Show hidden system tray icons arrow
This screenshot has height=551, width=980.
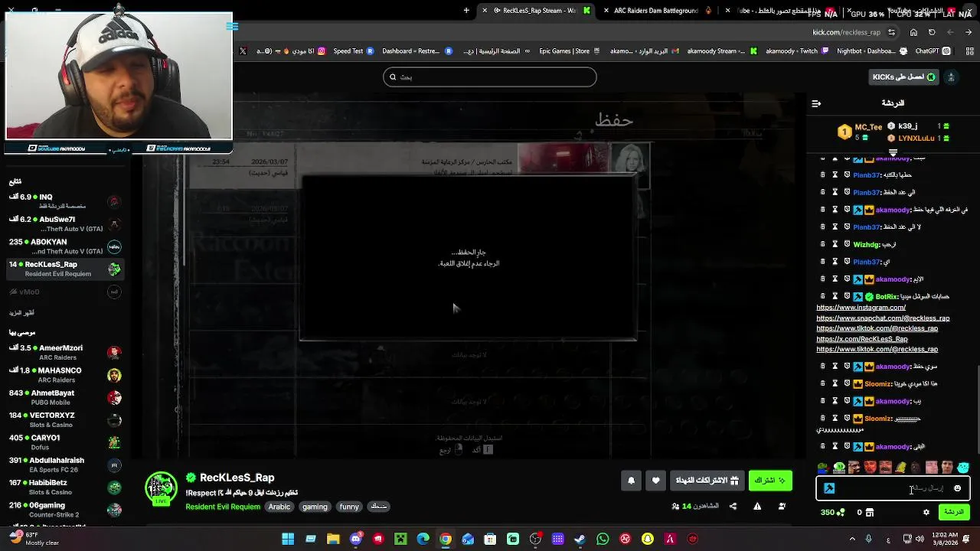click(x=852, y=539)
